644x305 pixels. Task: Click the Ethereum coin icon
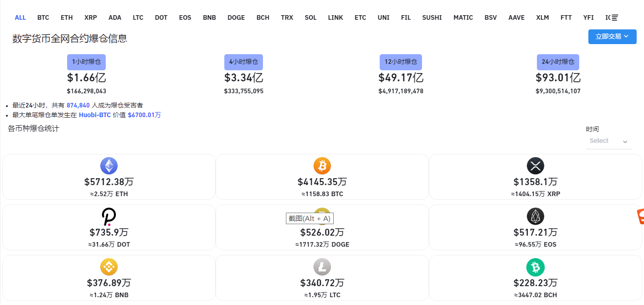coord(109,166)
